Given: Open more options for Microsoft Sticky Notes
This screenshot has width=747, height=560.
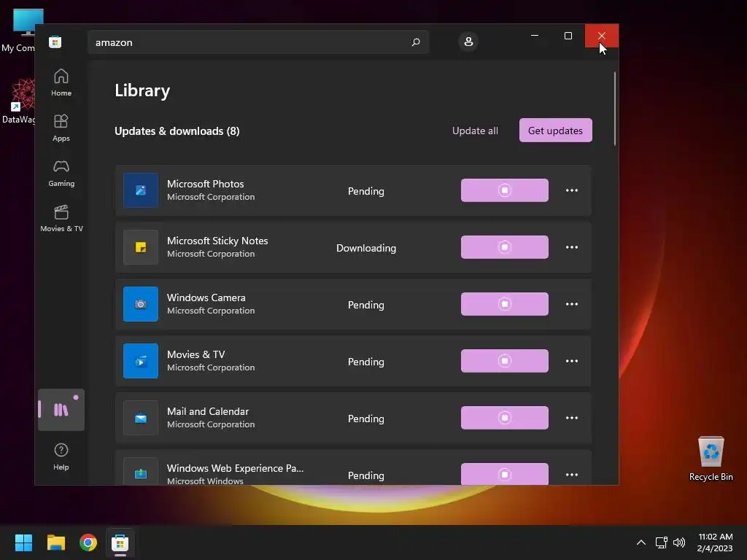Looking at the screenshot, I should click(x=572, y=246).
